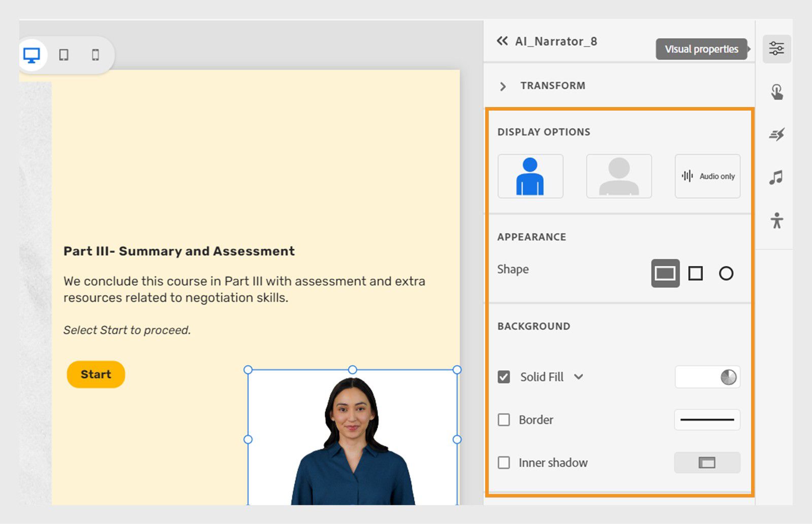Open the Interaction properties panel
The height and width of the screenshot is (524, 812).
[x=776, y=91]
